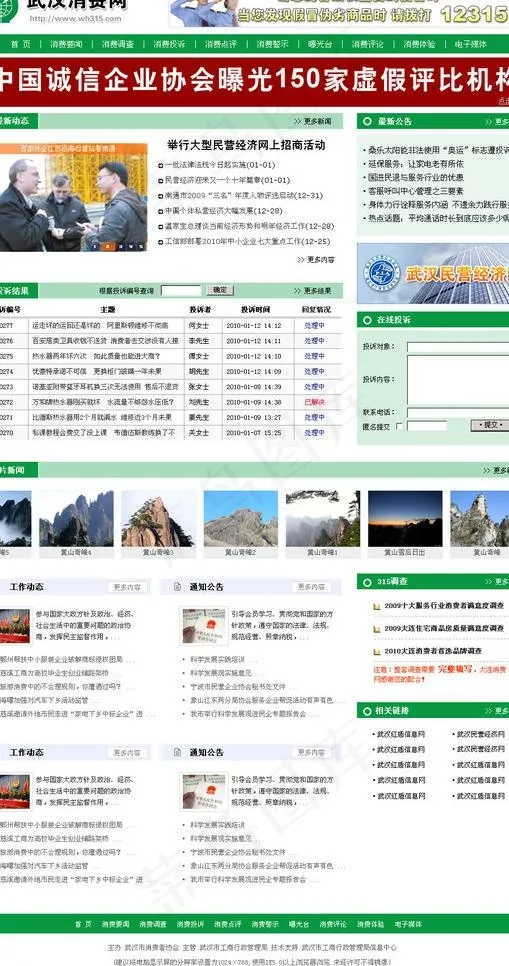Viewport: 509px width, 966px height.
Task: Click the book icon beside 2009十大服务行业消费者满意度调查
Action: click(x=377, y=606)
